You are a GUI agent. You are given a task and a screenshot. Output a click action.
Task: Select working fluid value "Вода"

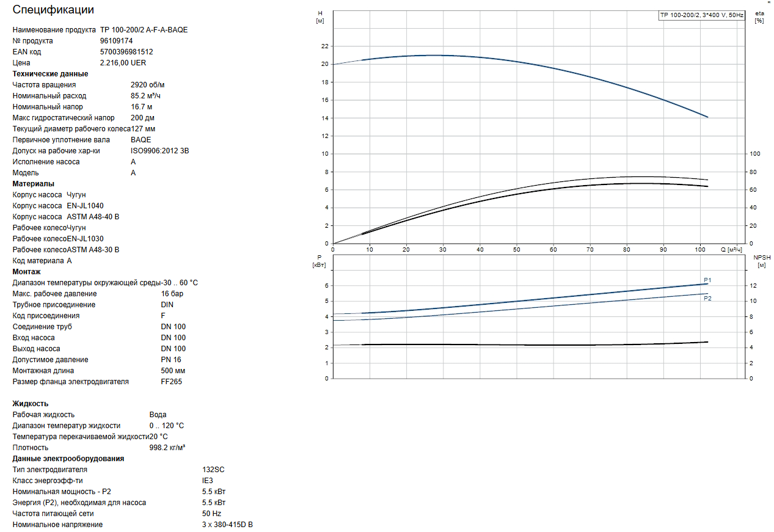pos(158,415)
